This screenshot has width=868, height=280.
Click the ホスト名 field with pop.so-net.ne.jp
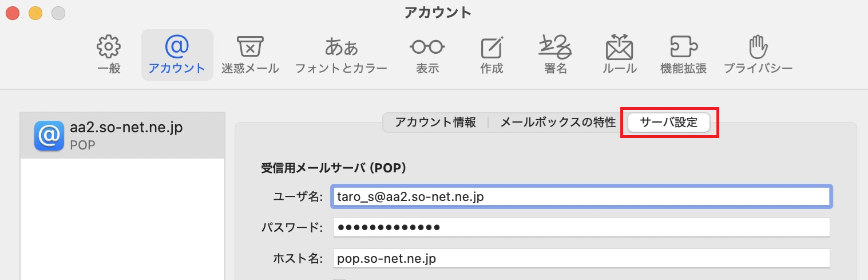pyautogui.click(x=581, y=258)
